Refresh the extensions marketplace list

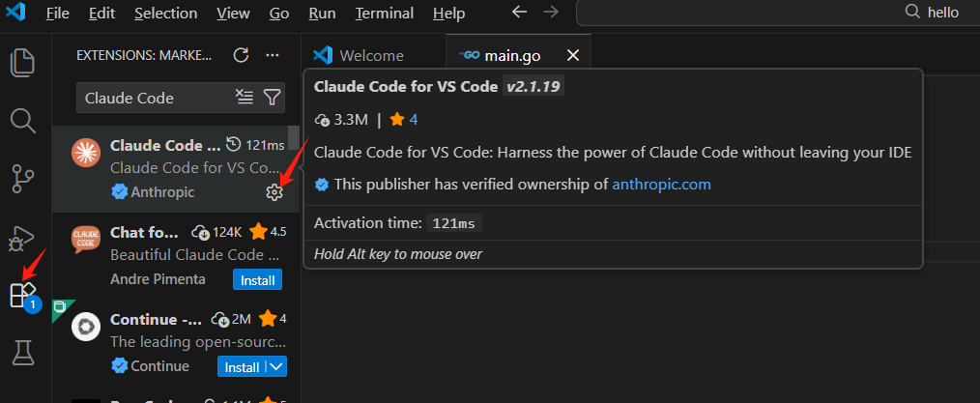tap(242, 55)
